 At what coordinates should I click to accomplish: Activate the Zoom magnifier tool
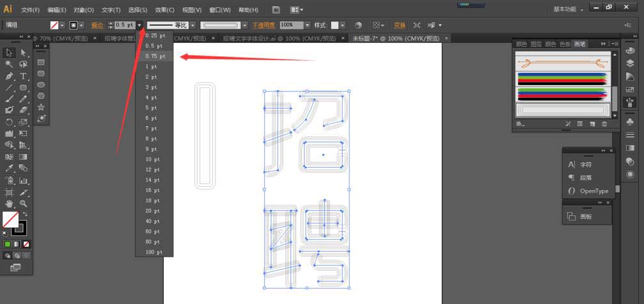[x=23, y=204]
